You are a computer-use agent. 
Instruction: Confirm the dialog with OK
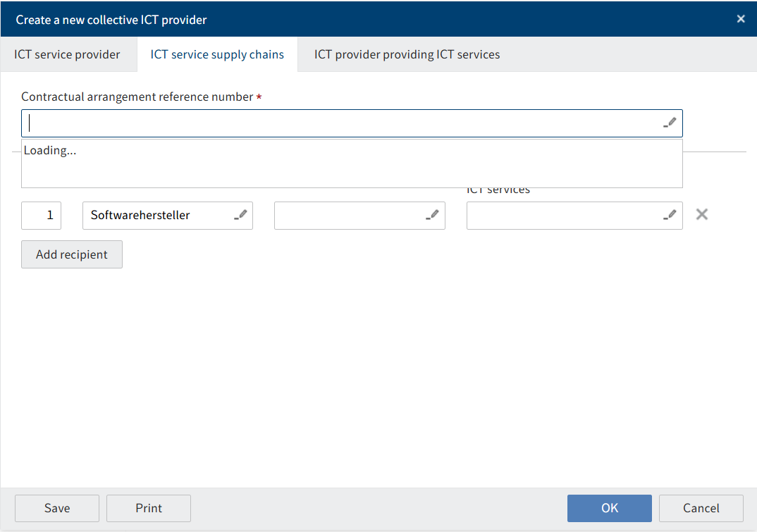point(609,508)
